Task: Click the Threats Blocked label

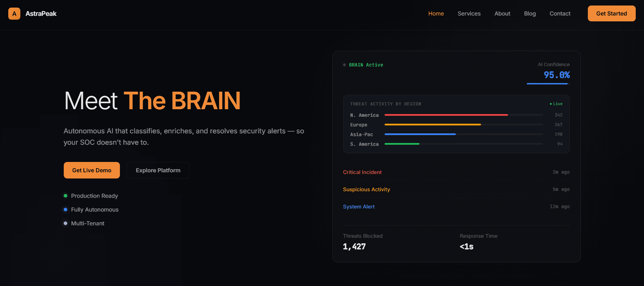Action: [363, 236]
